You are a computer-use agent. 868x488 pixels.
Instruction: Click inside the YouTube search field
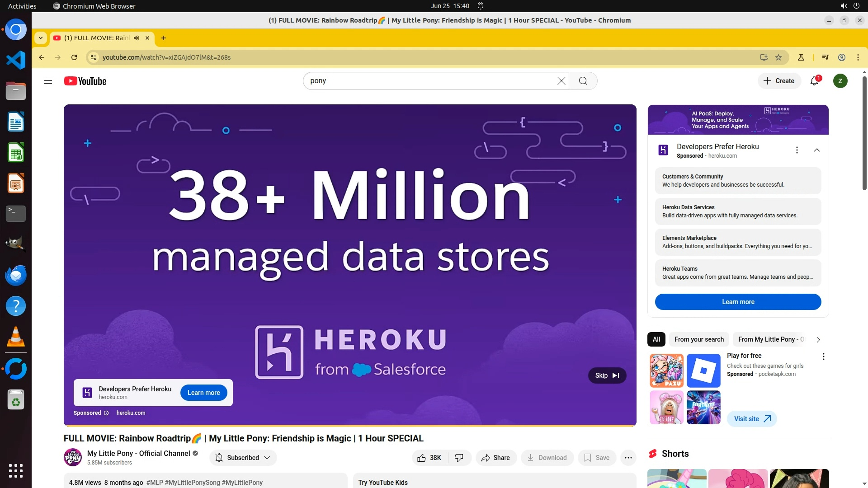(429, 81)
